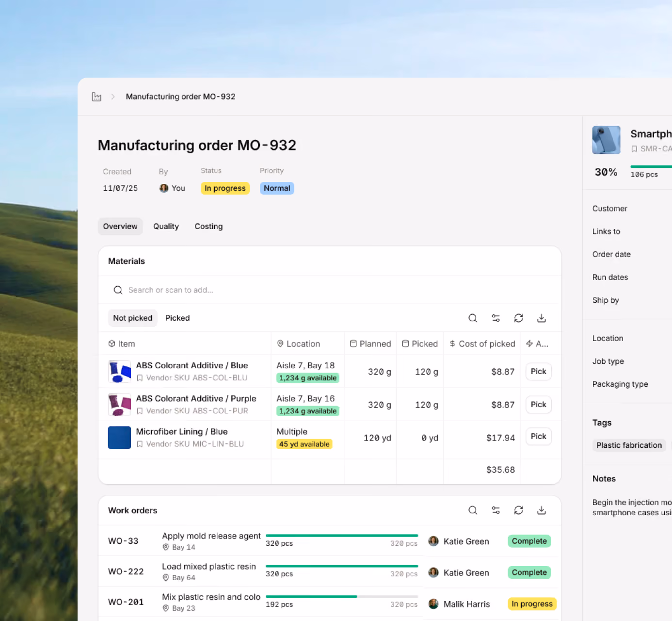Click the Location column header
672x621 pixels.
click(307, 344)
